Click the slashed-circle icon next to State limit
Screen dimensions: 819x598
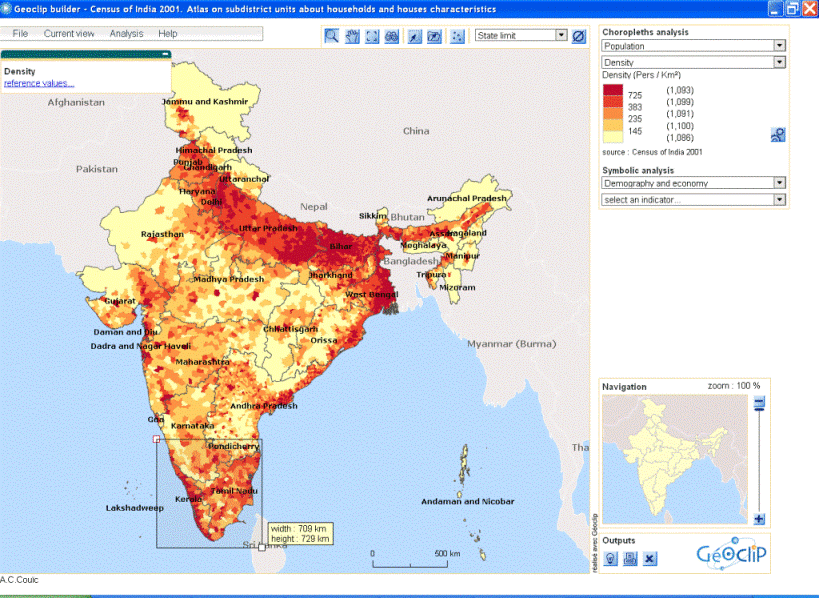pyautogui.click(x=578, y=36)
